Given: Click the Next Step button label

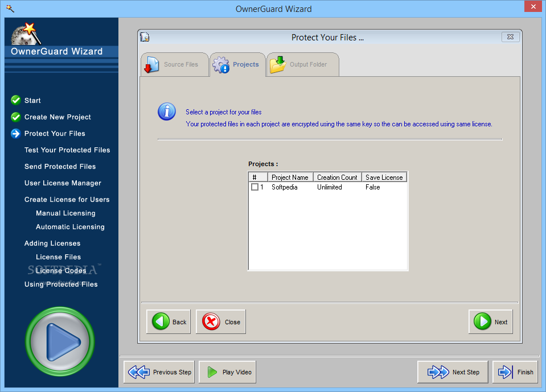Looking at the screenshot, I should click(466, 372).
